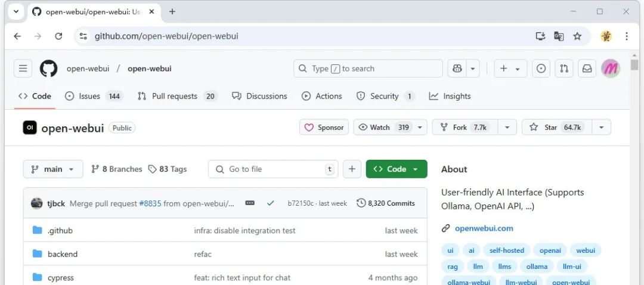Click the install app icon in address bar

click(x=540, y=36)
